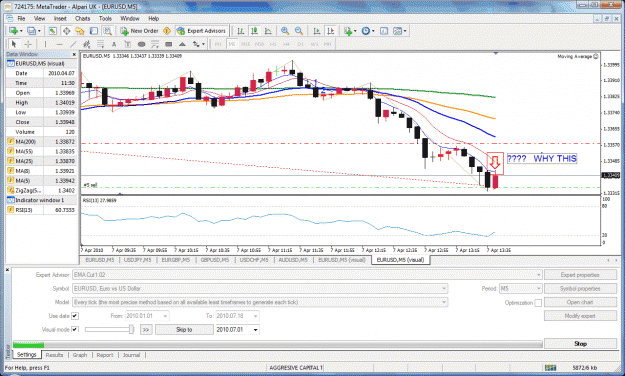Toggle the Use date checkbox
Viewport: 625px width, 376px height.
(x=75, y=316)
